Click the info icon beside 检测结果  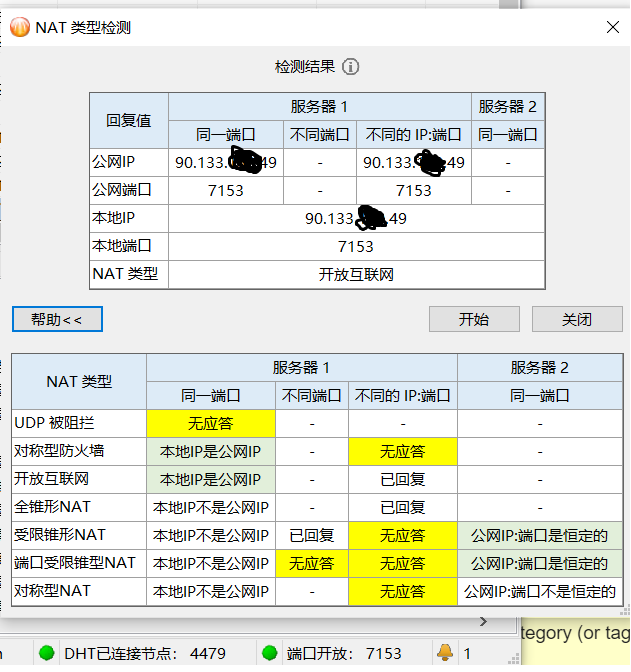350,67
